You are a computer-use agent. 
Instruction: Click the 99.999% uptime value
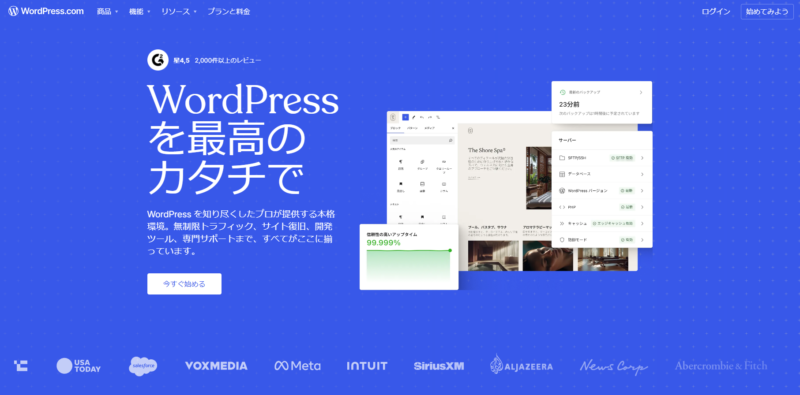click(x=384, y=243)
